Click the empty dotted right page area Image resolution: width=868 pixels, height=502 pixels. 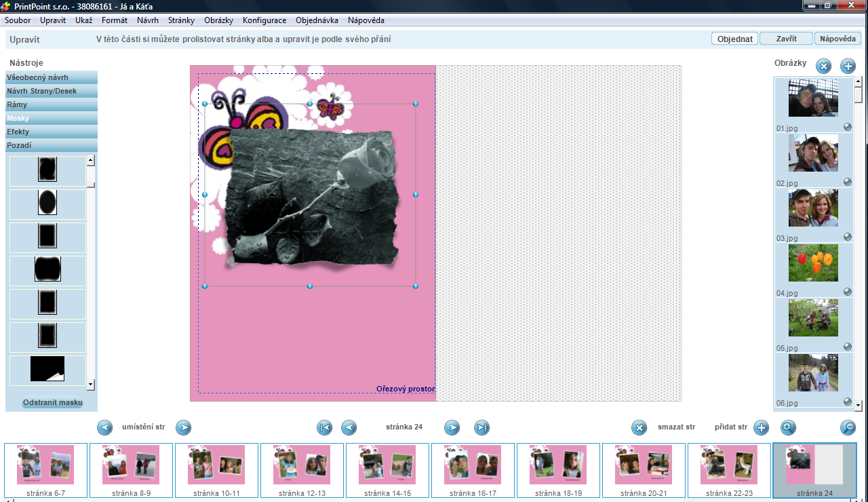point(558,233)
